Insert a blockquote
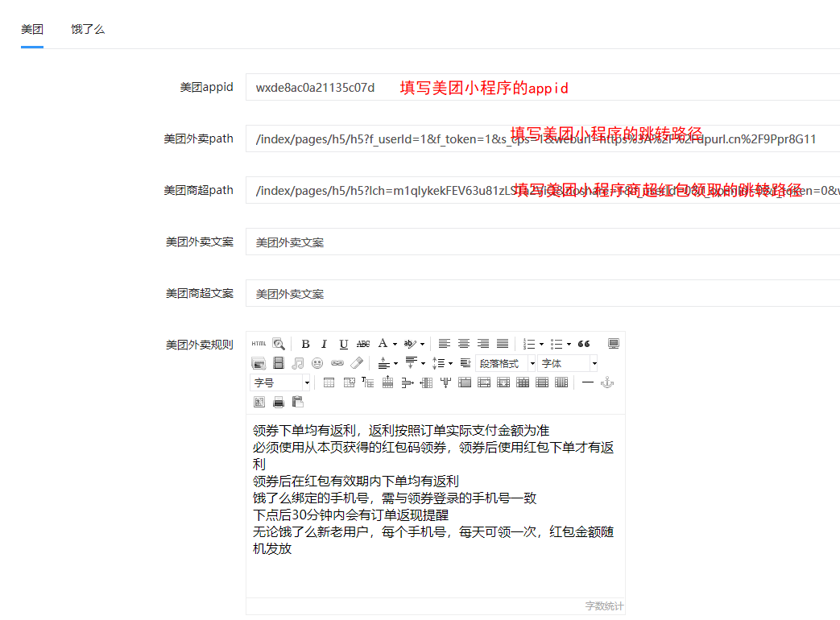 pos(584,344)
